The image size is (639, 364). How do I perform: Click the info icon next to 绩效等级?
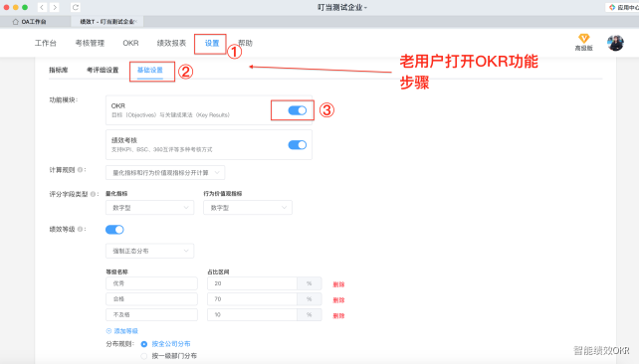coord(80,229)
